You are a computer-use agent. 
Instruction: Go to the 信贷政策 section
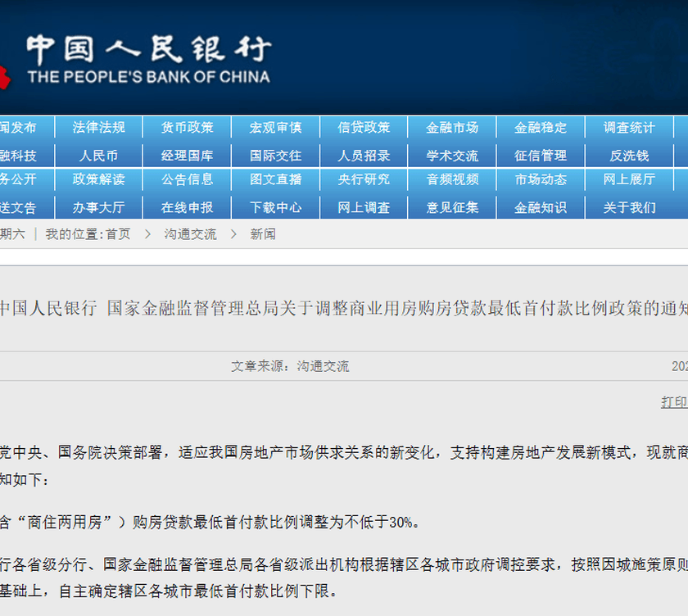coord(364,128)
